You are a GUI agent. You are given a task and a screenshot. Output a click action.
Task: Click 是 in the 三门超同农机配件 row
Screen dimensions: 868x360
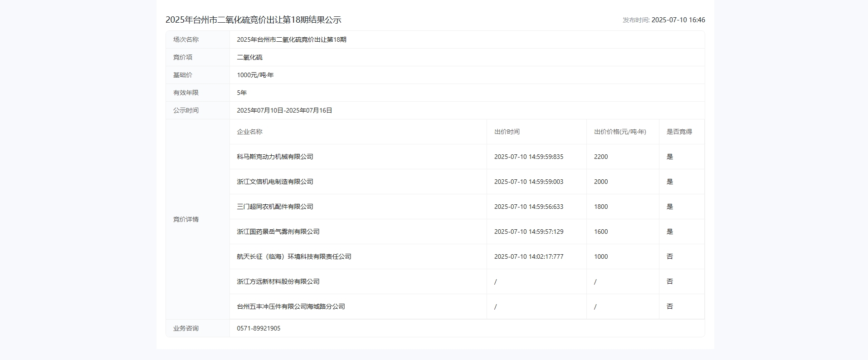click(670, 207)
